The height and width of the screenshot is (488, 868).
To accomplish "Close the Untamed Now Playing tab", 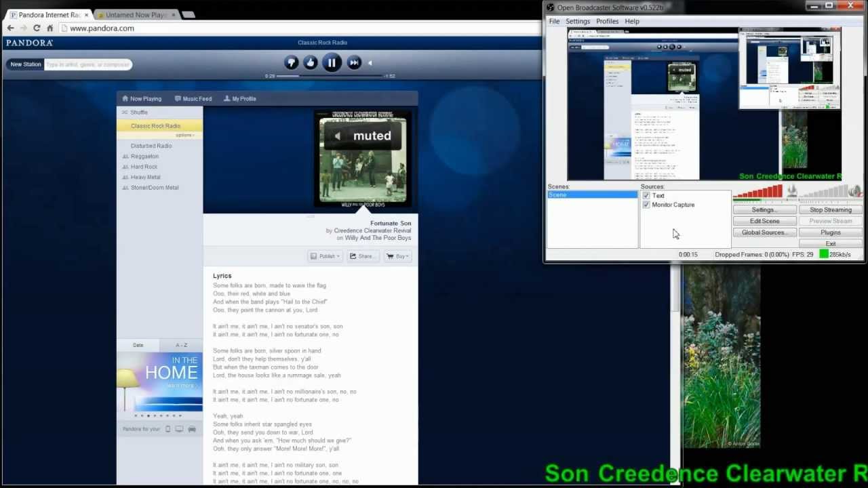I will pyautogui.click(x=173, y=15).
